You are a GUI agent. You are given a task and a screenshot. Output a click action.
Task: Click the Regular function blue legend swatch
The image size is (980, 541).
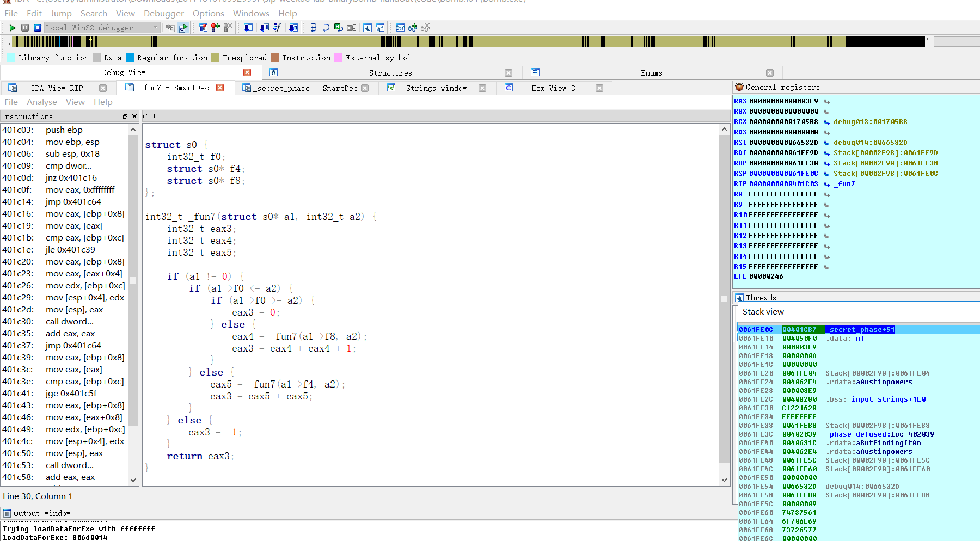coord(130,58)
